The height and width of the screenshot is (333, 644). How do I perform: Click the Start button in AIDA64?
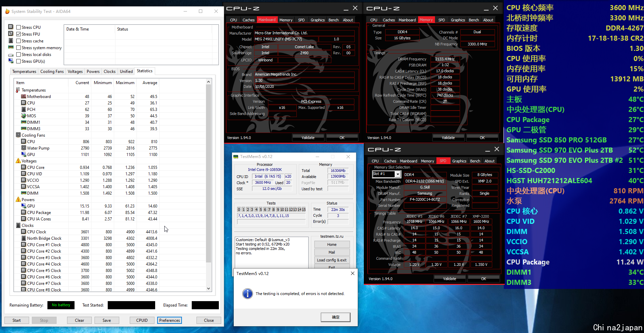(17, 320)
